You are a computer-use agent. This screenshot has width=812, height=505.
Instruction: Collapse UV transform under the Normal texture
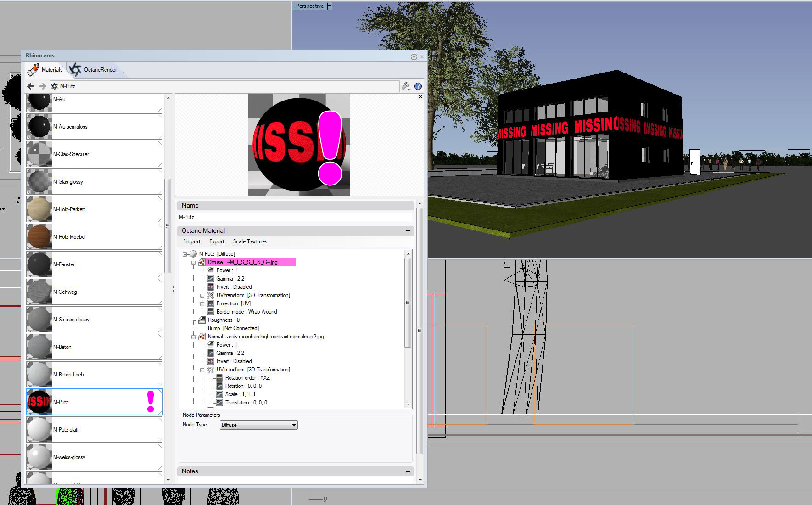coord(202,370)
